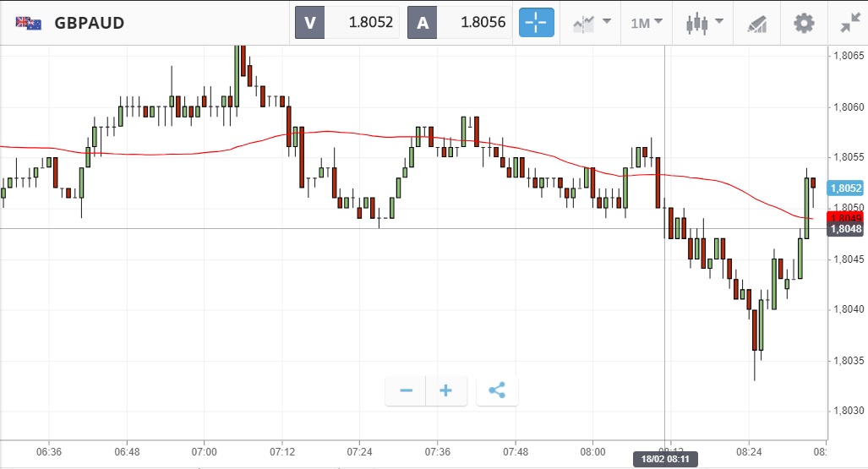The image size is (868, 469).
Task: Click the gray 1,8048 crosshair price label
Action: [846, 229]
